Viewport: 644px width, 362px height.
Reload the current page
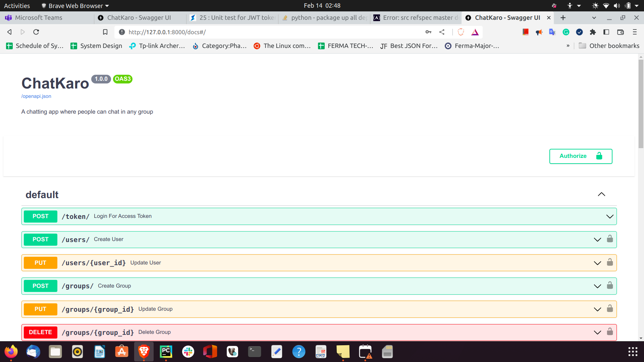(36, 32)
